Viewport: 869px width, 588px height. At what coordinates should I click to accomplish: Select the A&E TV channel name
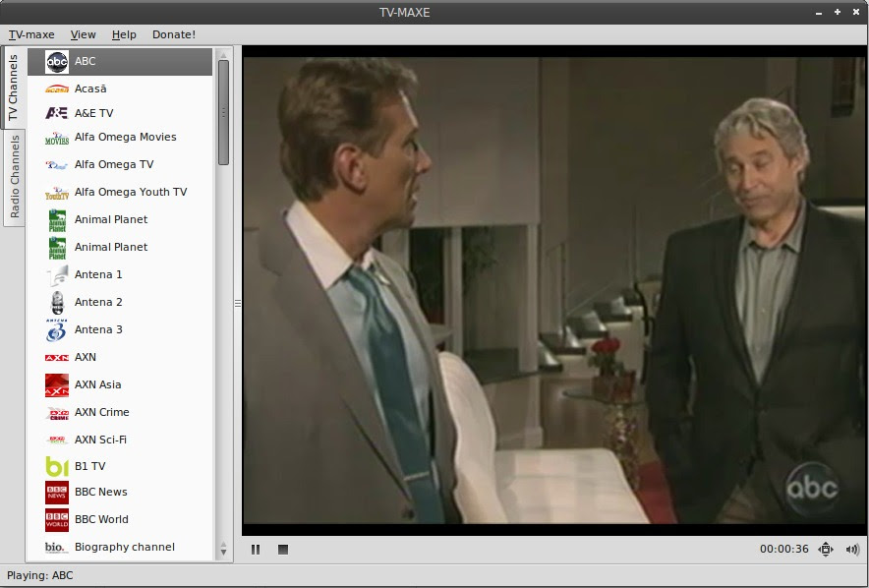(x=94, y=113)
